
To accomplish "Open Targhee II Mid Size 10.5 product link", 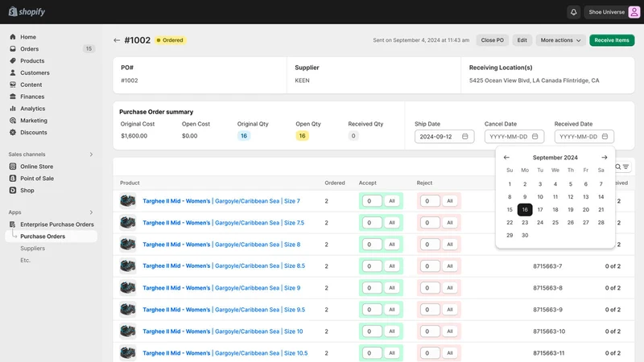I will [225, 352].
